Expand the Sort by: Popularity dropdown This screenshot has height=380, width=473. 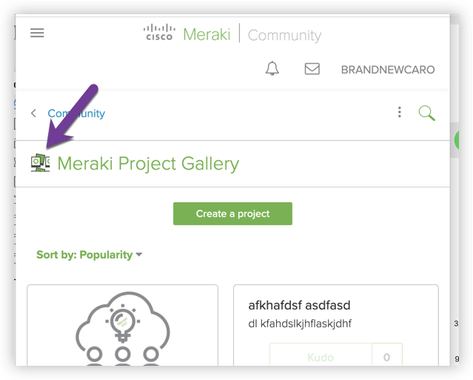click(89, 255)
